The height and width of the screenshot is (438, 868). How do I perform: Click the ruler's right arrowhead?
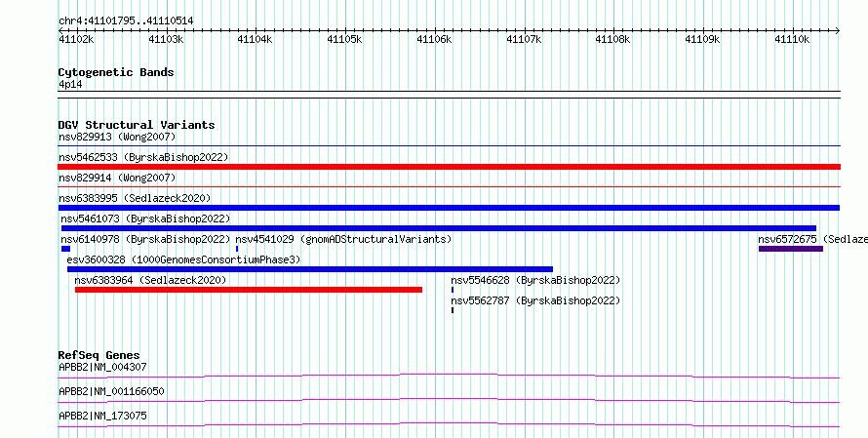(x=838, y=30)
